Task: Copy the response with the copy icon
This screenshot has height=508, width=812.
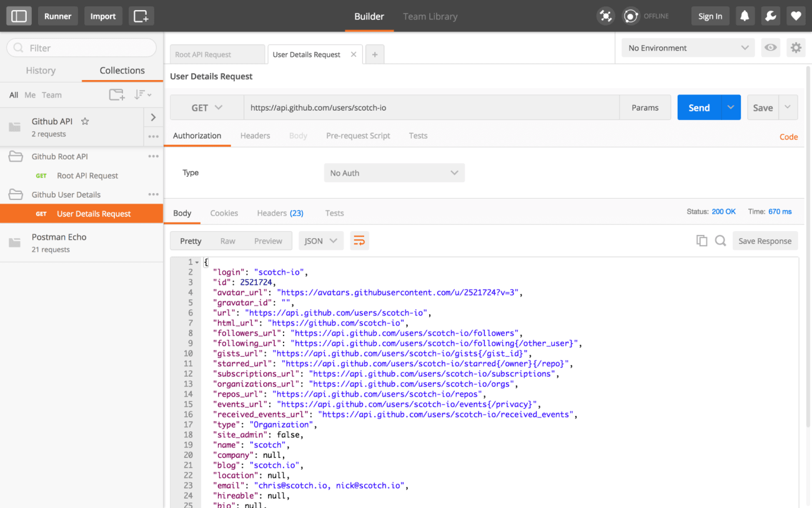Action: [702, 241]
